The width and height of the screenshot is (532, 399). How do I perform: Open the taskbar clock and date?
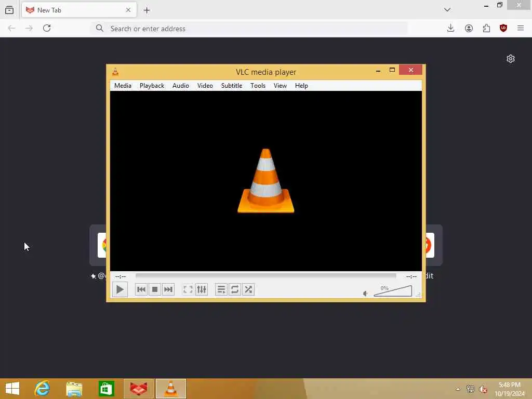pyautogui.click(x=510, y=389)
